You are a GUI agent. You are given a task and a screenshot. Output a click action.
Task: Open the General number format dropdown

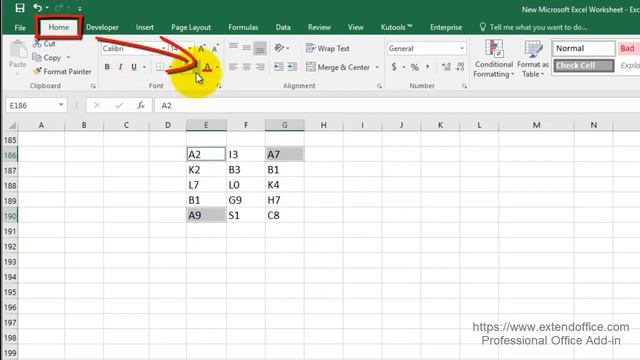(x=462, y=48)
